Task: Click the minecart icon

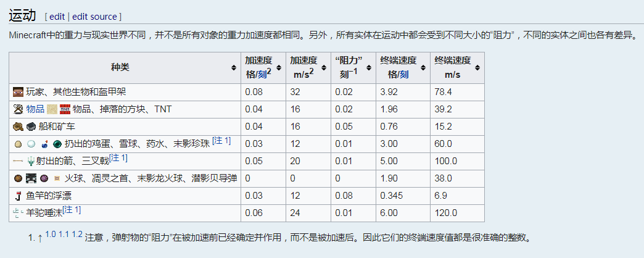Action: (x=31, y=127)
